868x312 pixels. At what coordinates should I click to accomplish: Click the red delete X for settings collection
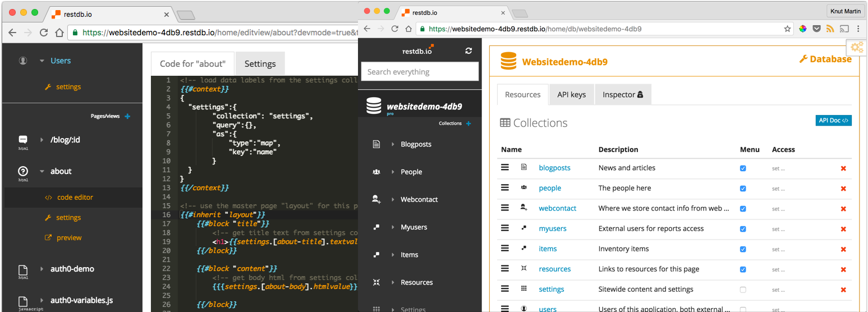coord(843,290)
